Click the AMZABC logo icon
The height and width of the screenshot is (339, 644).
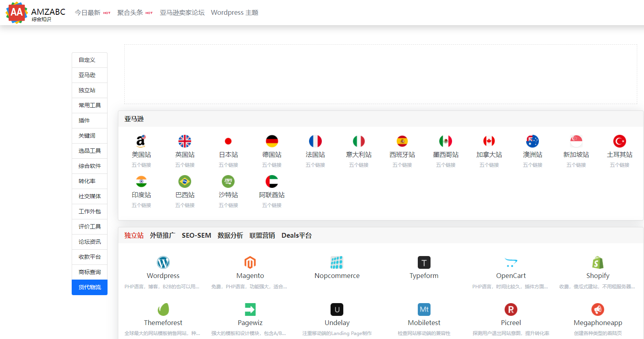16,13
